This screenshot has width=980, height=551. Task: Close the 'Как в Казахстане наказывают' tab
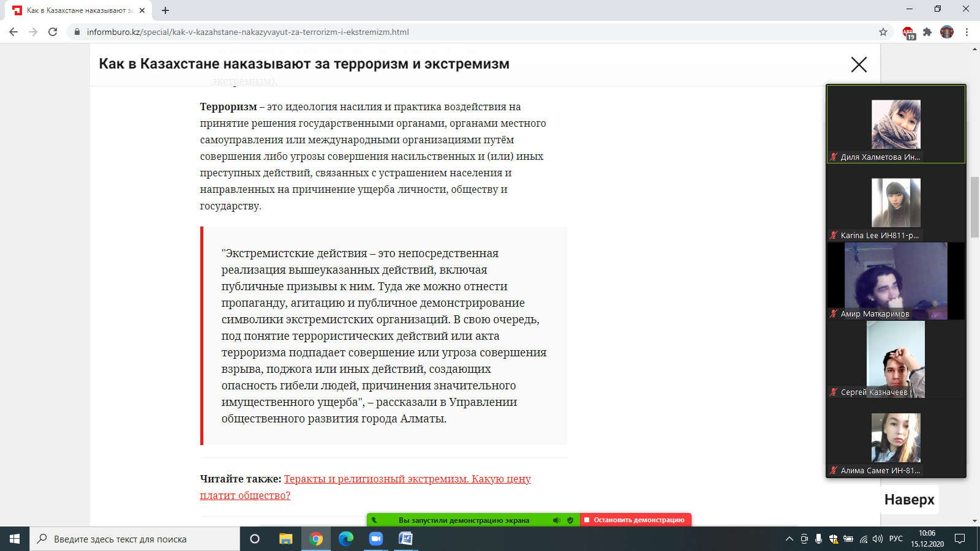(142, 10)
